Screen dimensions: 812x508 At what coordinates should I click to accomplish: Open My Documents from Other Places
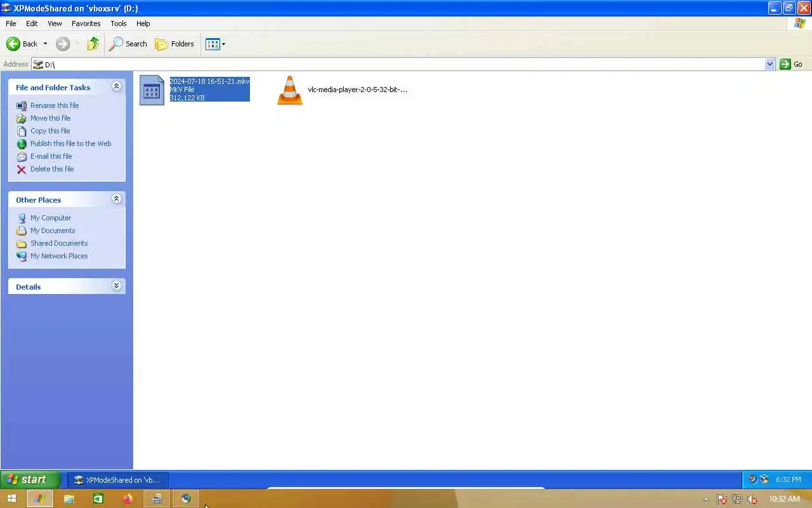click(53, 231)
